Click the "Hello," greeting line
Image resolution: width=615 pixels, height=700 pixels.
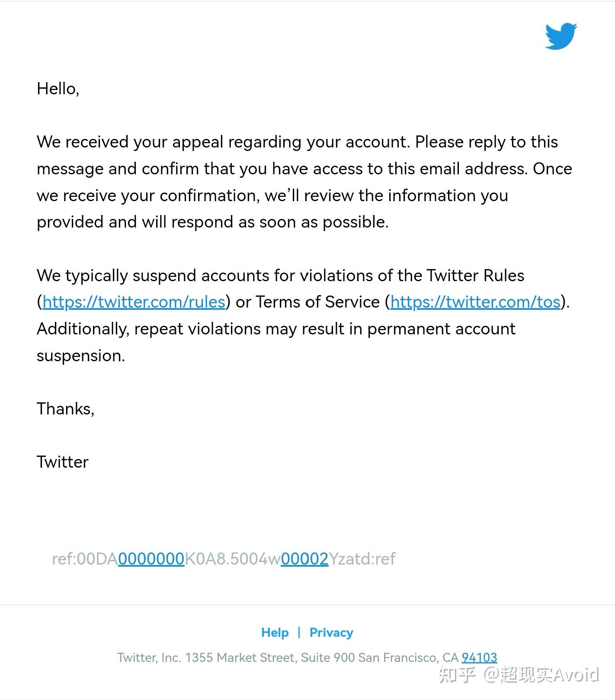point(58,89)
